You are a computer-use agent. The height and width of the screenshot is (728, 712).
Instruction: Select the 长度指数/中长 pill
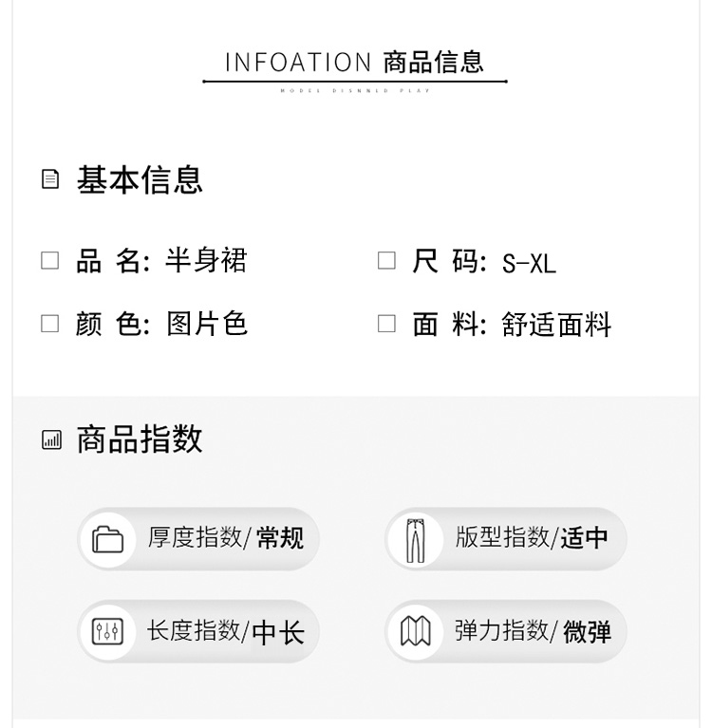tap(198, 631)
